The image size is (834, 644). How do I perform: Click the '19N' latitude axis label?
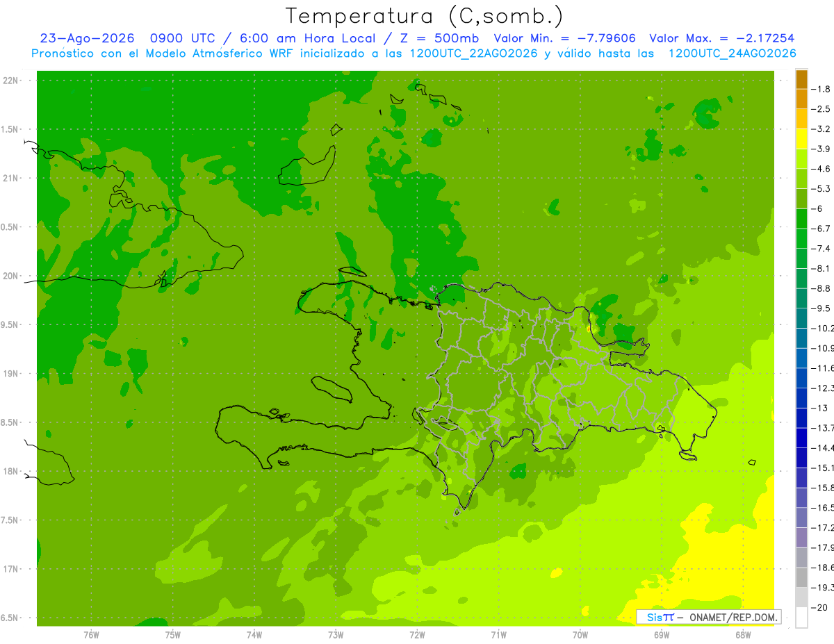click(x=12, y=374)
